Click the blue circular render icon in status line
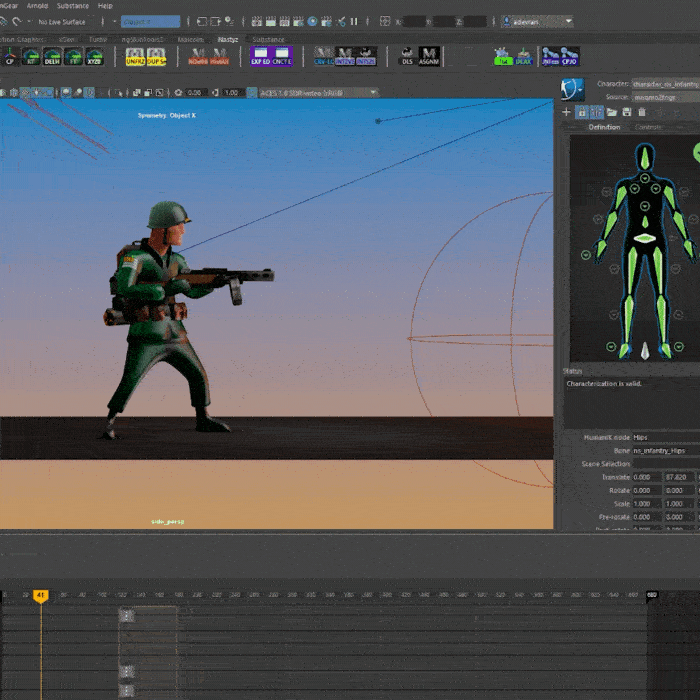Viewport: 700px width, 700px height. click(312, 21)
